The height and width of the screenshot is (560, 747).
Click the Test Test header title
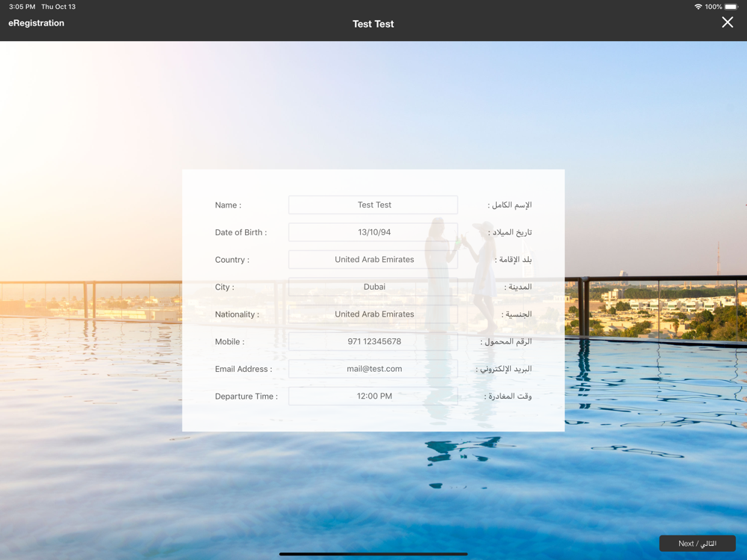click(x=373, y=24)
